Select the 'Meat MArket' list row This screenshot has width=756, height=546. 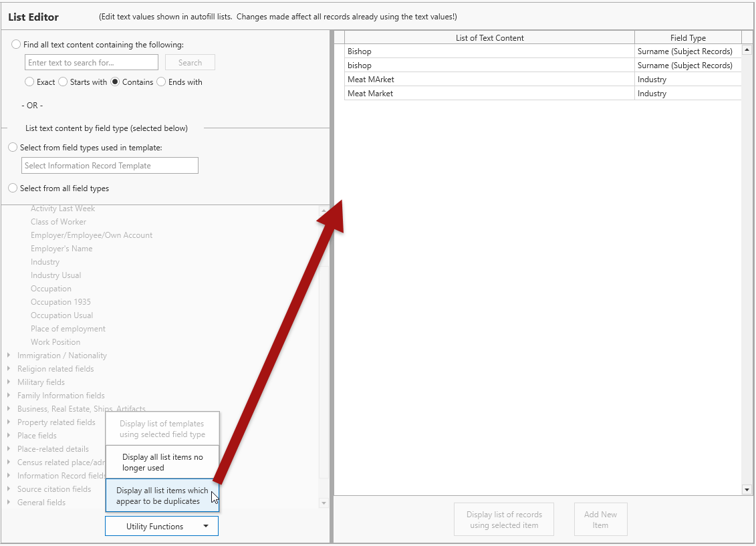click(x=489, y=80)
